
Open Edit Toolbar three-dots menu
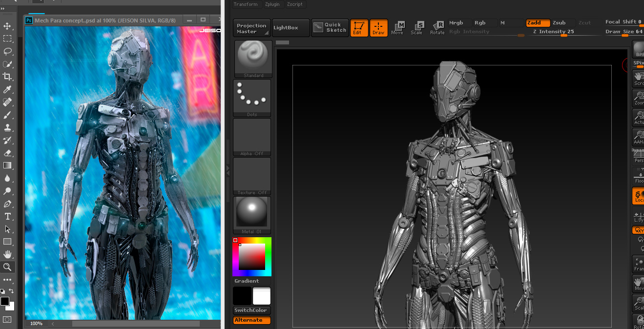(7, 280)
